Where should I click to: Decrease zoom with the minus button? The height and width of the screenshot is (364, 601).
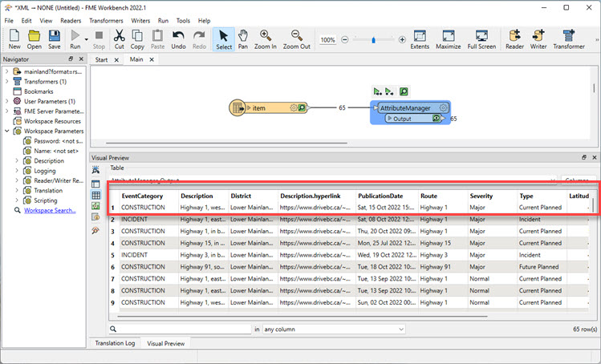click(x=344, y=39)
